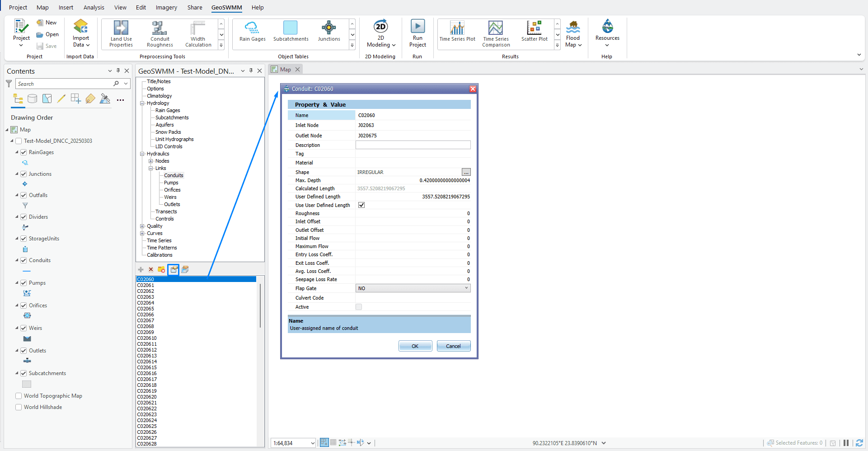Viewport: 868px width, 451px height.
Task: Collapse the Hydrology tree node
Action: (142, 103)
